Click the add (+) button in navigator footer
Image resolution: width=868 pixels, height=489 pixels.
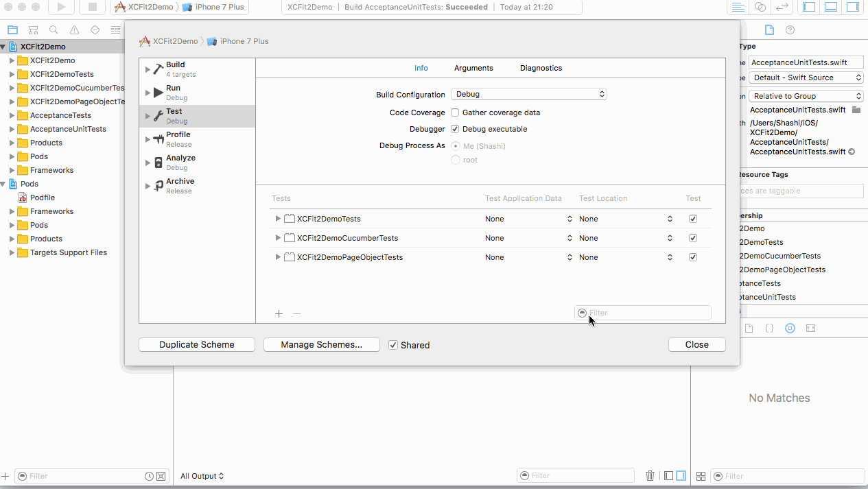(5, 476)
